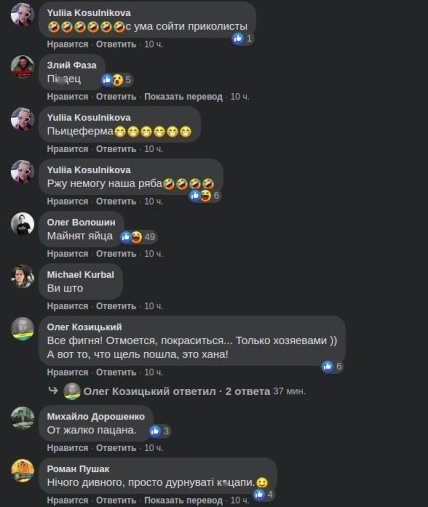The image size is (428, 507).
Task: Show translation for Роман Пушак's comment
Action: pyautogui.click(x=183, y=500)
